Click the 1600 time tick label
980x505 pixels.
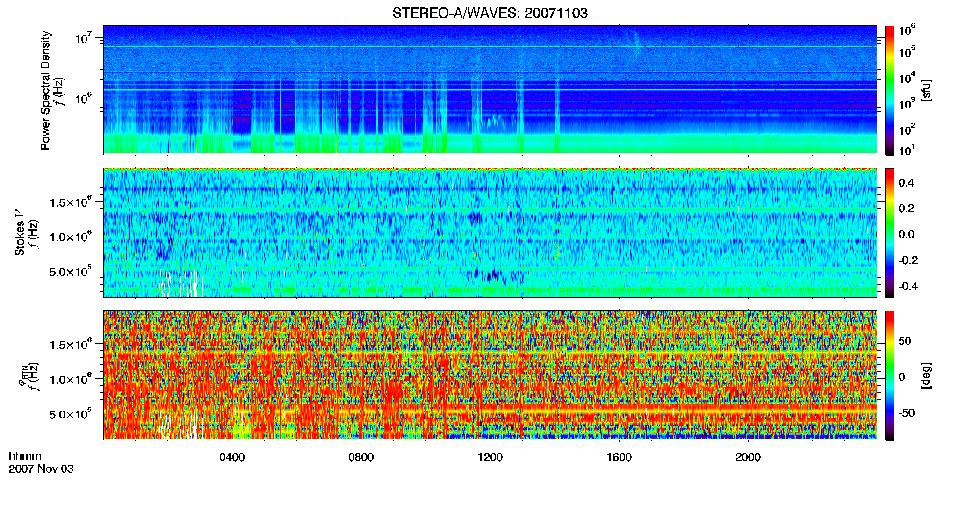pos(619,457)
